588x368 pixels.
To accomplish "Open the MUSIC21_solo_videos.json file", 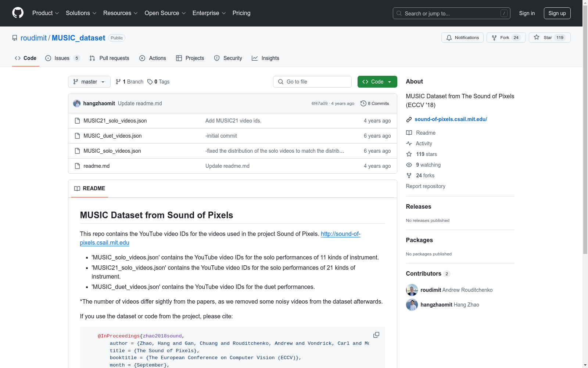I will coord(115,121).
